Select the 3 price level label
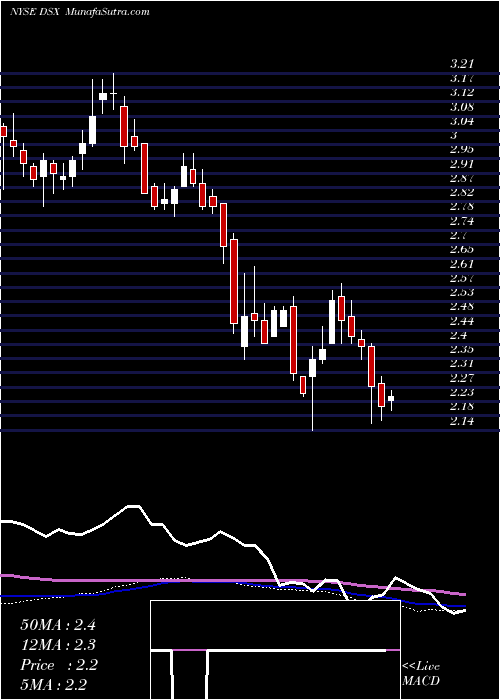500x700 pixels. (x=453, y=136)
